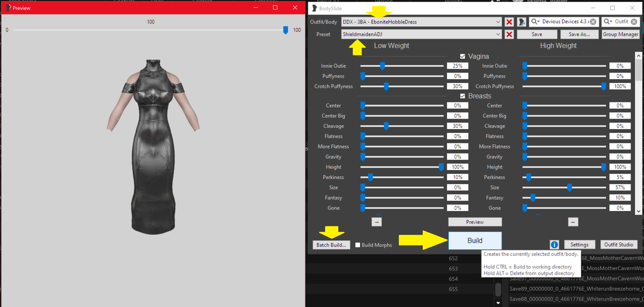Toggle the Breasts category checkbox
The height and width of the screenshot is (307, 644).
463,96
